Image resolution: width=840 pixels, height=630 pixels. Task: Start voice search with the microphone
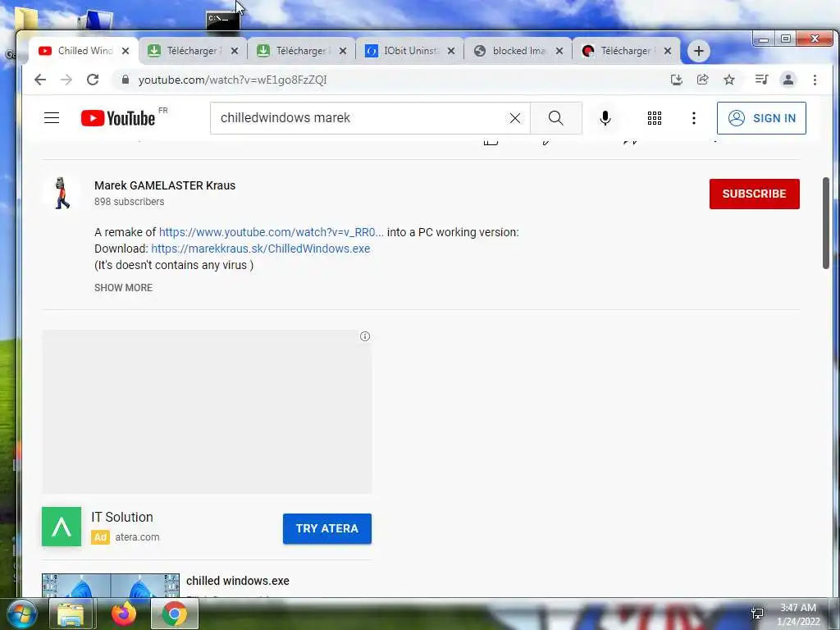tap(605, 118)
